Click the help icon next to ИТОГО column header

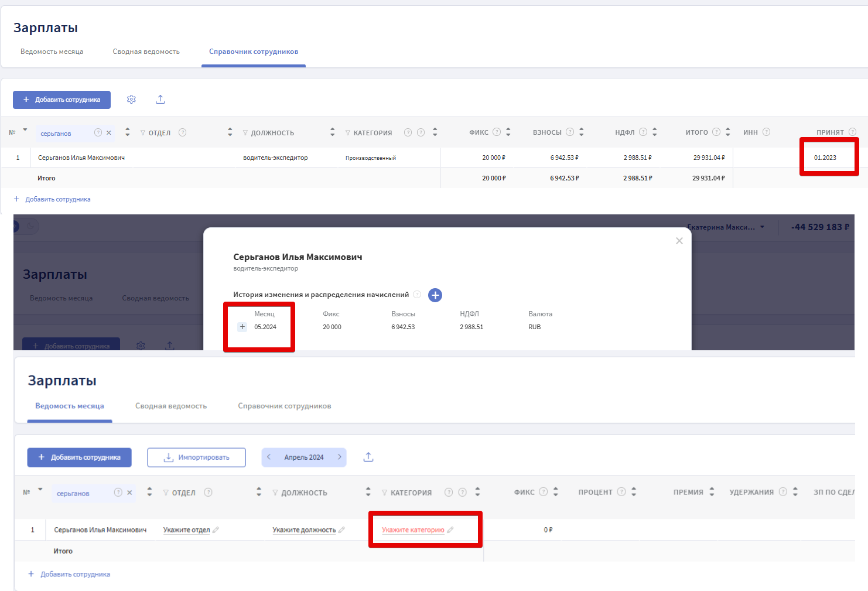(716, 132)
